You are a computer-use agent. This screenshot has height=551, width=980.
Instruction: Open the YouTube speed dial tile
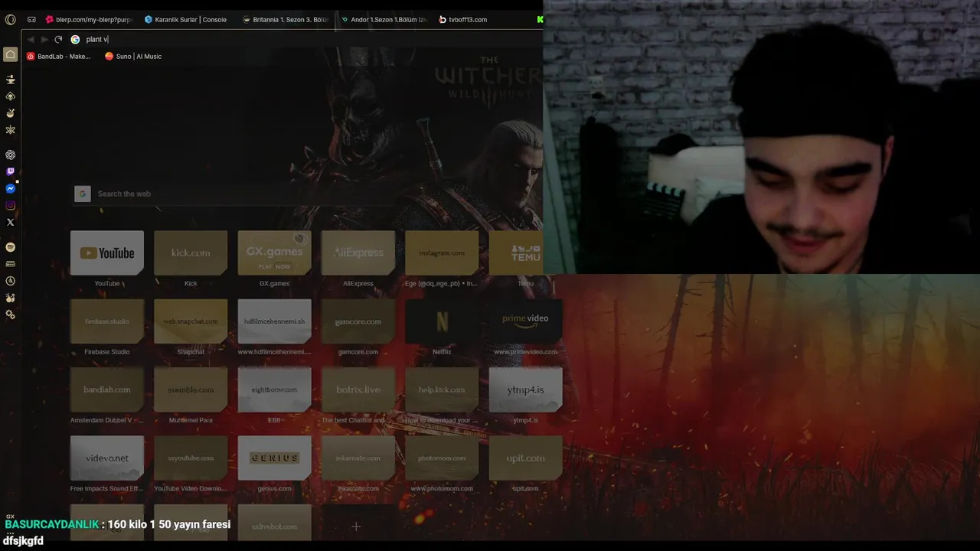[x=107, y=253]
